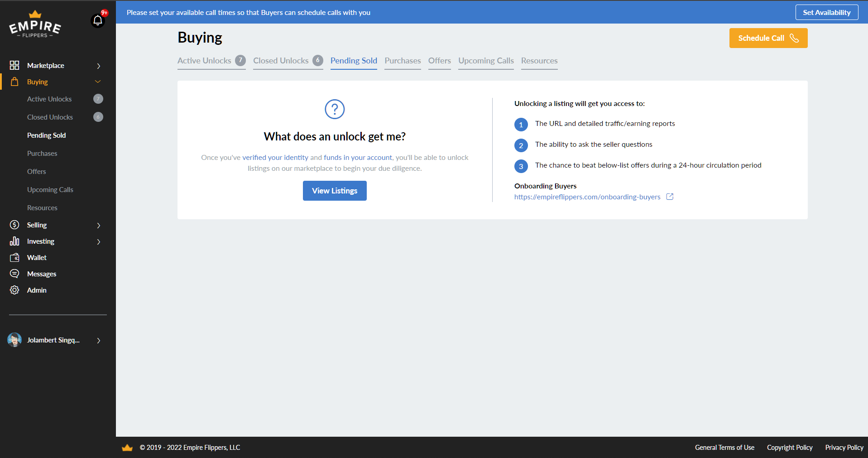Select Offers in the sidebar

pyautogui.click(x=36, y=171)
